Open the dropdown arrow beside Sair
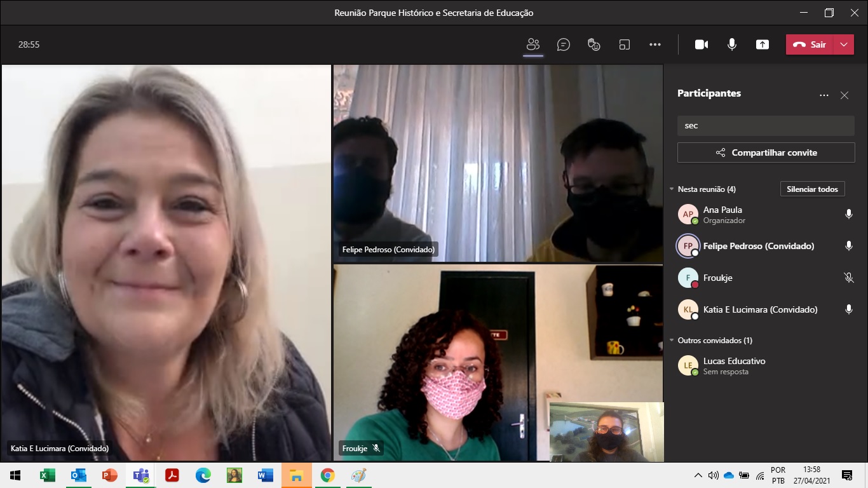Viewport: 868px width, 488px height. pyautogui.click(x=843, y=44)
